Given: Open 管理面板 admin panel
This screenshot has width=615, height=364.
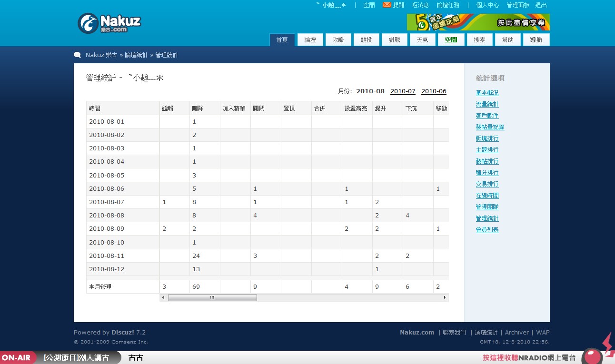Looking at the screenshot, I should [x=518, y=5].
